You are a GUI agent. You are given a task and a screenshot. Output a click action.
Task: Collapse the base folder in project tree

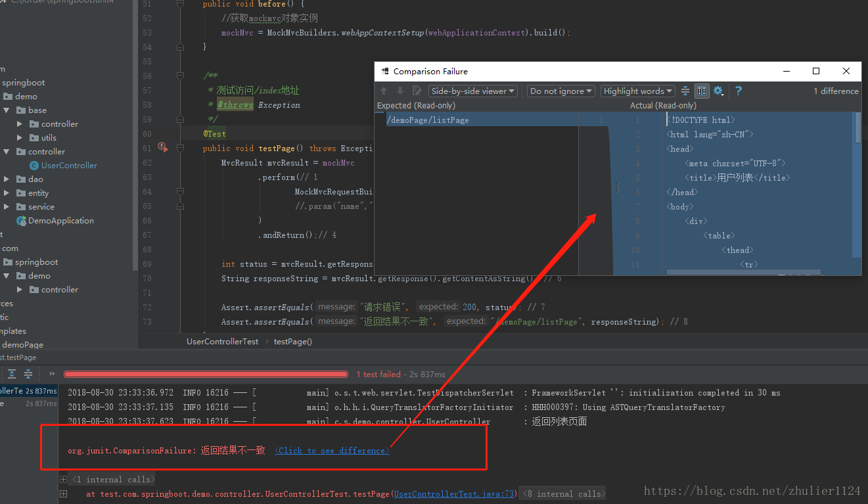coord(7,110)
